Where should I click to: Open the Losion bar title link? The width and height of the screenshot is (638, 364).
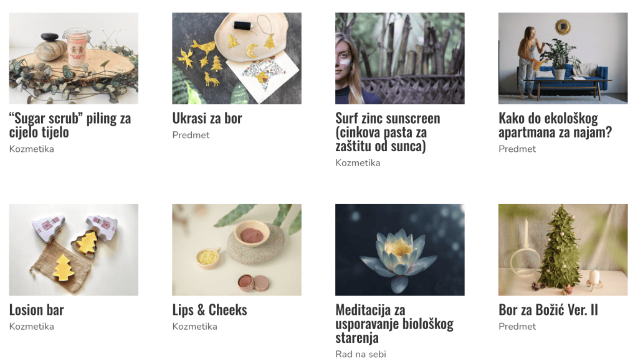click(x=37, y=310)
